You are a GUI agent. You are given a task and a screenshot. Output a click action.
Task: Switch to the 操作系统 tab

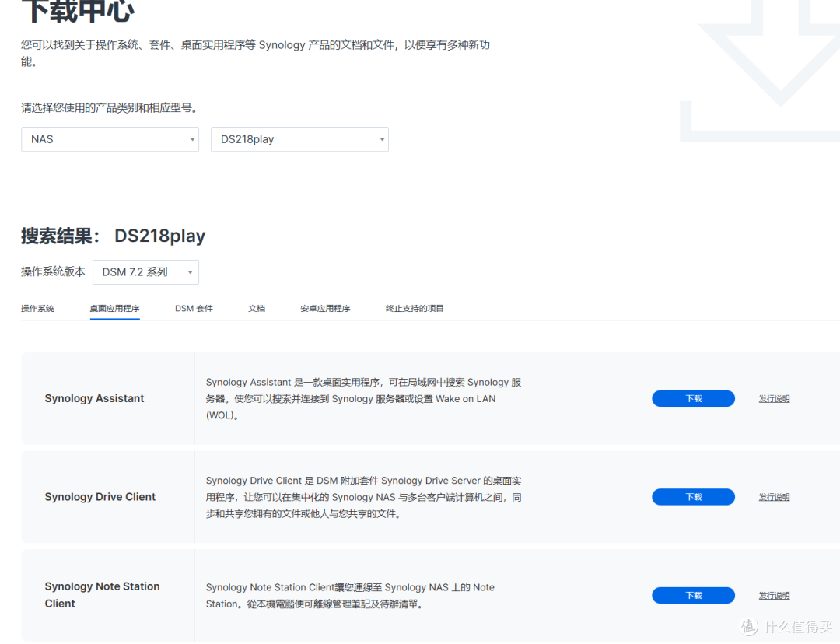[x=37, y=308]
